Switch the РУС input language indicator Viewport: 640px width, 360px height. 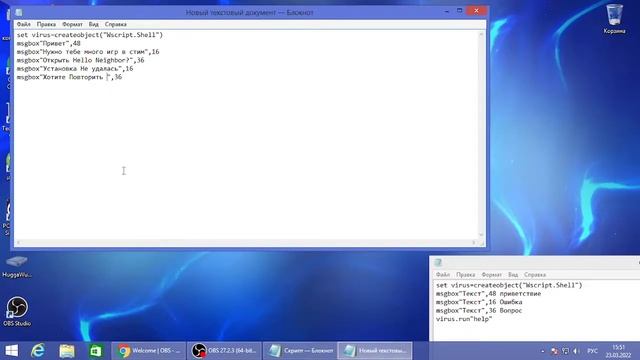point(593,351)
